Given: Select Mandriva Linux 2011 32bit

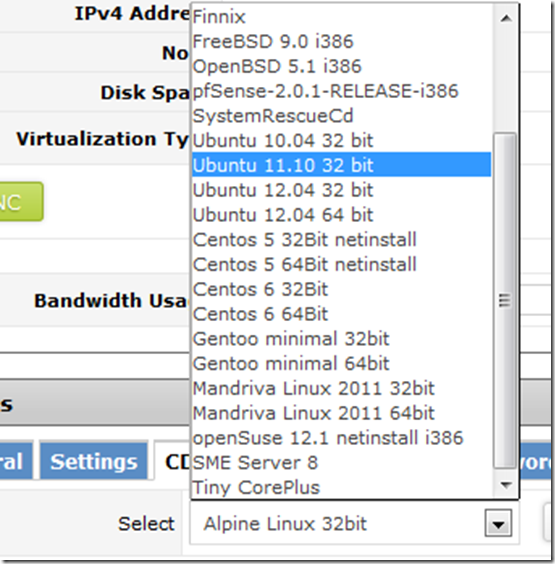Looking at the screenshot, I should point(342,388).
